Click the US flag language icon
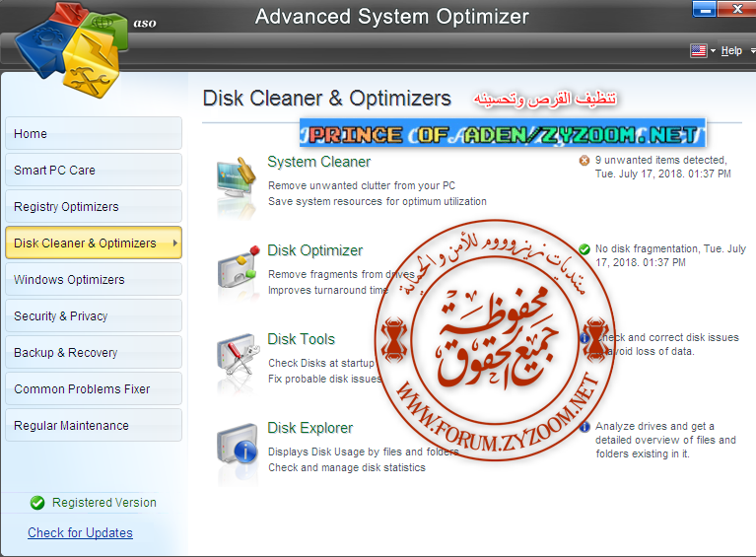756x557 pixels. click(698, 50)
